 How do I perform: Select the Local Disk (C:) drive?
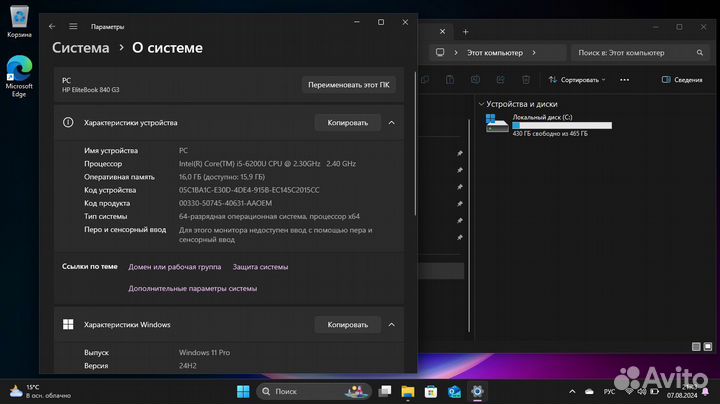point(549,125)
